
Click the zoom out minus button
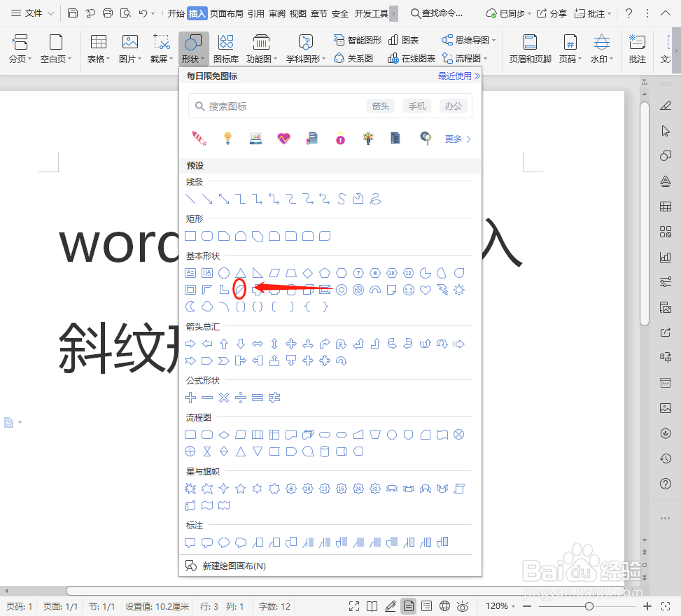pyautogui.click(x=527, y=606)
